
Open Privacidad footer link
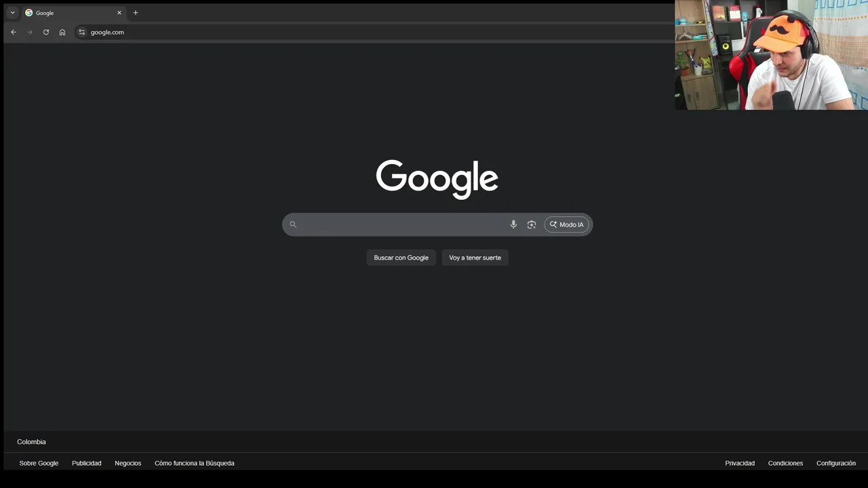point(740,463)
